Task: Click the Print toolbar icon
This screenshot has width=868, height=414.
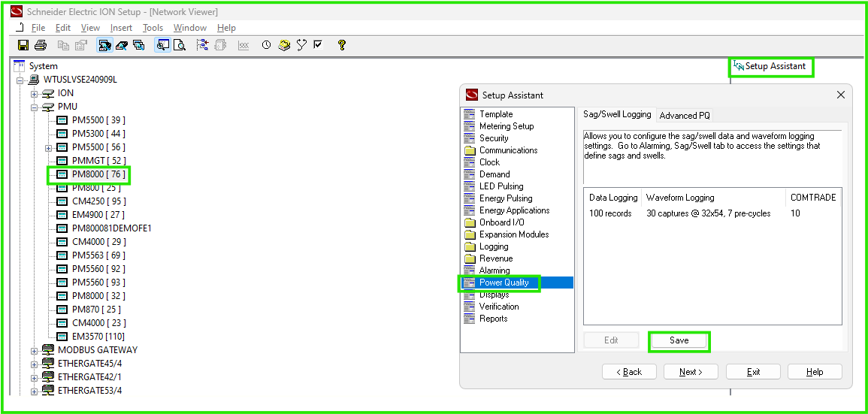Action: point(41,45)
